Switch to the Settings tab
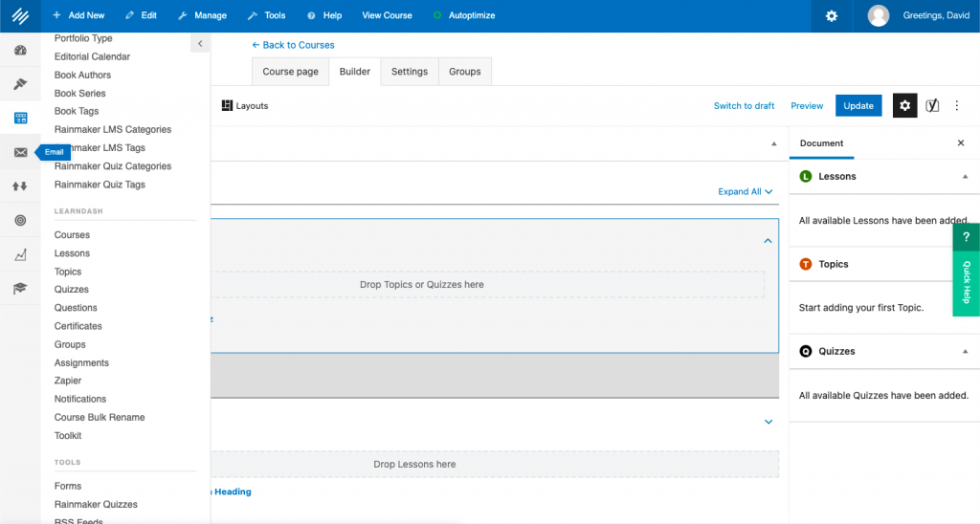Viewport: 980px width, 524px height. click(410, 72)
